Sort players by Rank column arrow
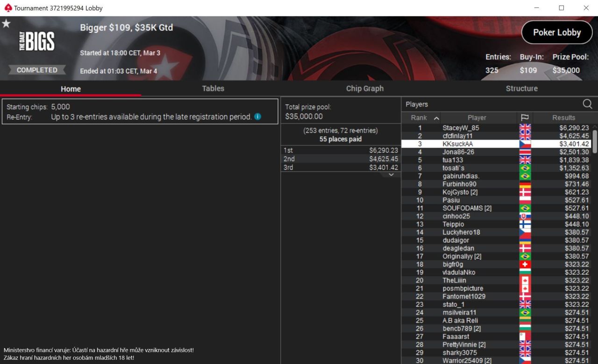Viewport: 598px width, 364px height. click(436, 118)
